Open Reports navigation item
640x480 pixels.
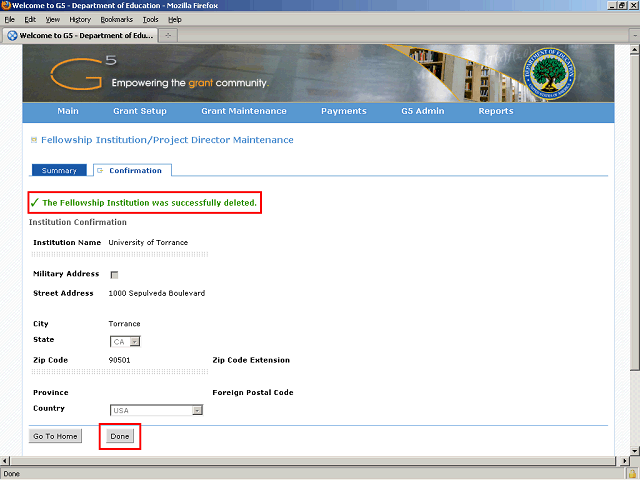pos(496,111)
